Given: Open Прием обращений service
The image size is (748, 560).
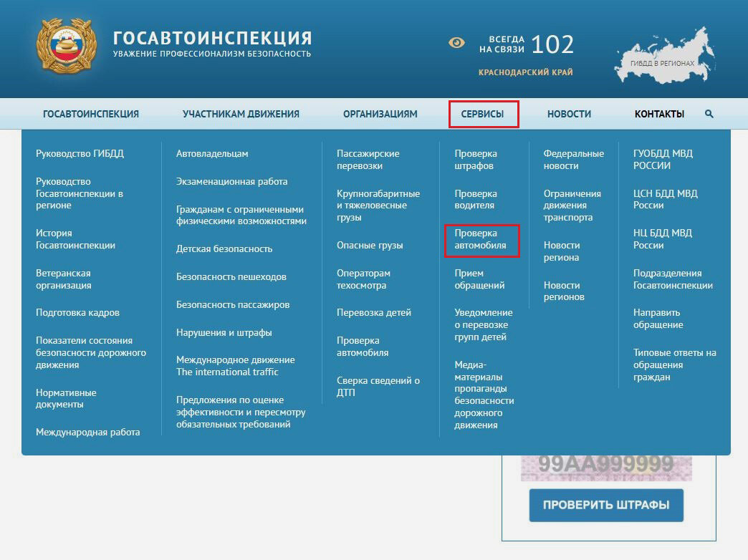Looking at the screenshot, I should (479, 279).
